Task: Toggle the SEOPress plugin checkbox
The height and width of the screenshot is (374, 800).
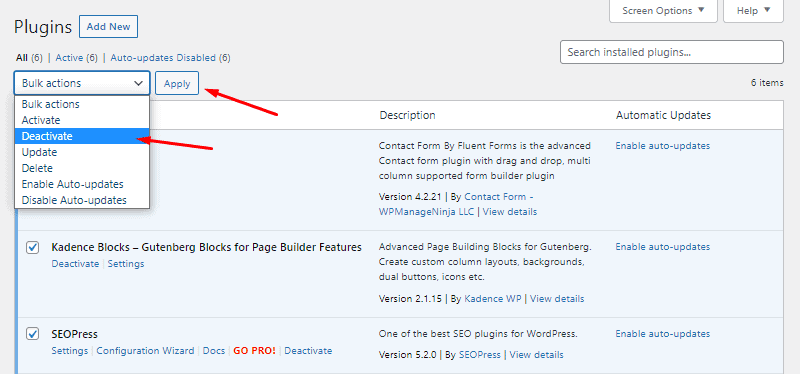Action: coord(33,334)
